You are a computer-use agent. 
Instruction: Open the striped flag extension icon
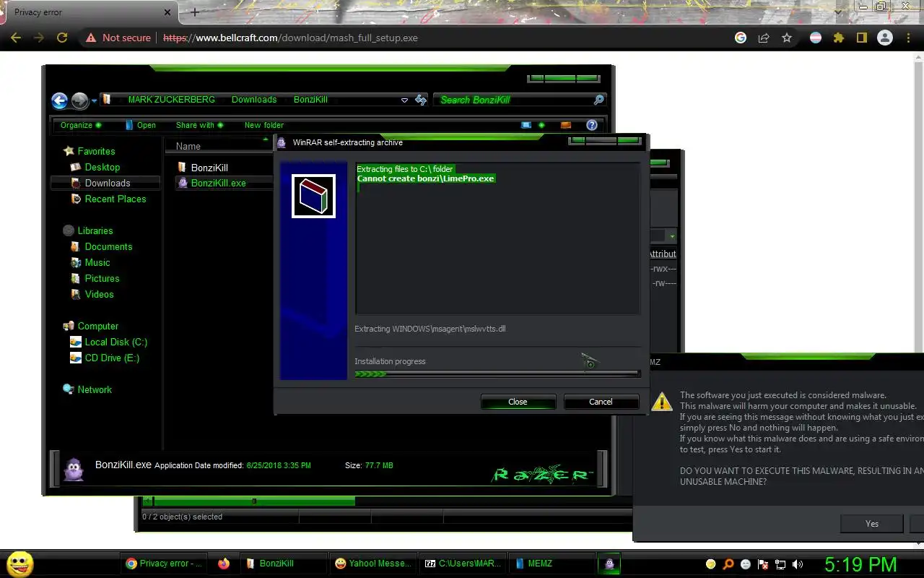pos(816,38)
